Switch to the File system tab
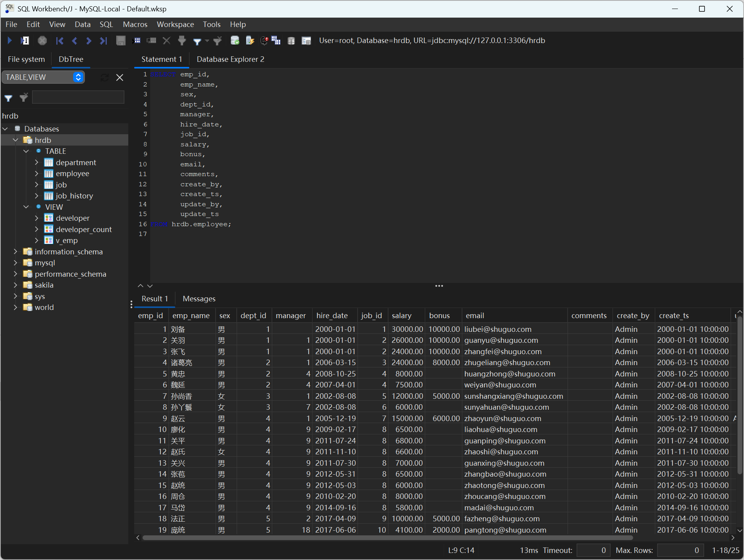The width and height of the screenshot is (744, 560). (x=26, y=59)
